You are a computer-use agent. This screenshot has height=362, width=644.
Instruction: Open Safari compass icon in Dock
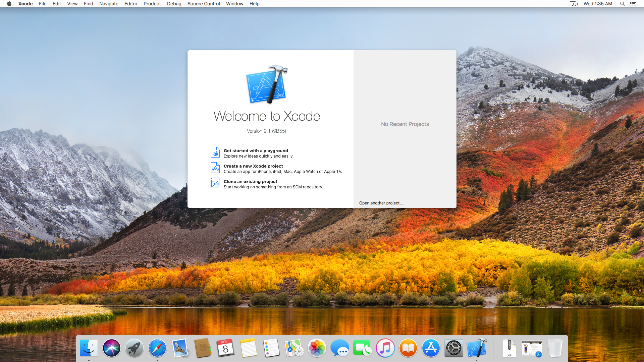[x=157, y=348]
